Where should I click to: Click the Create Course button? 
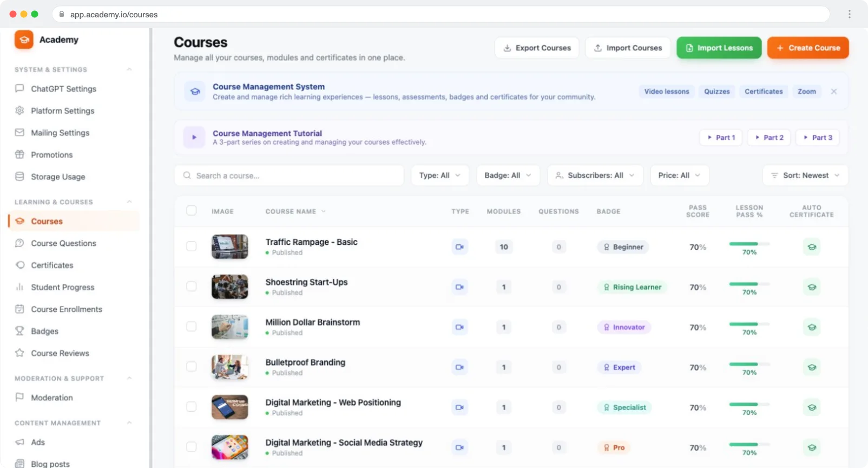(808, 48)
